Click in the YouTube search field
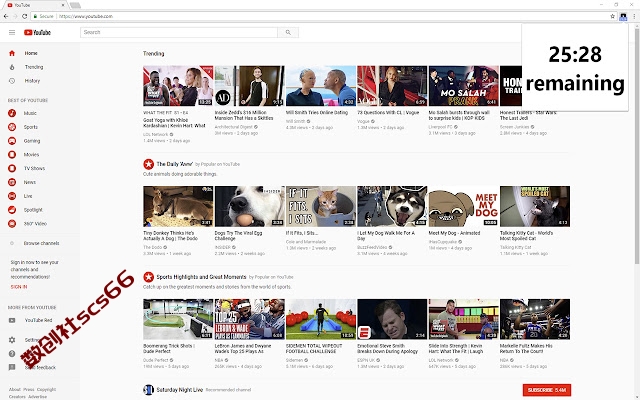 (179, 32)
